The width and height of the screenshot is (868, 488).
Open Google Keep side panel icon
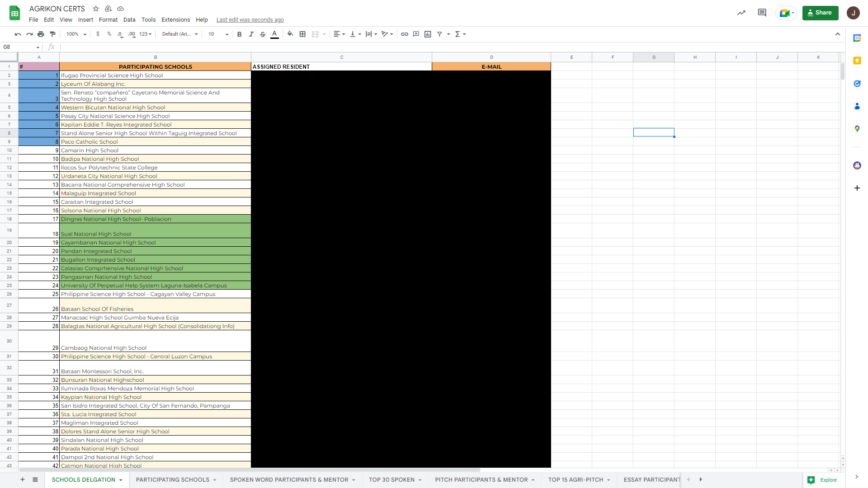point(857,61)
